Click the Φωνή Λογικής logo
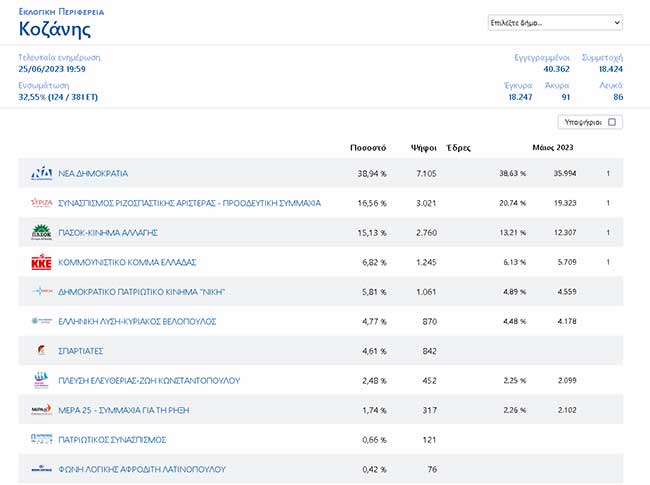The image size is (650, 485). pyautogui.click(x=42, y=469)
